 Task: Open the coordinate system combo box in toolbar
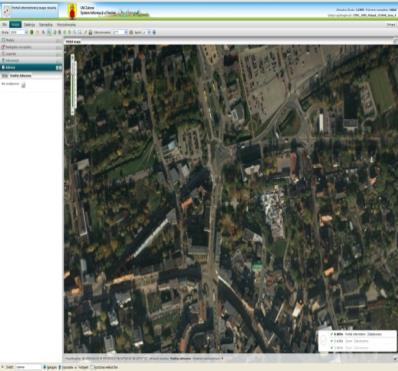[x=120, y=32]
